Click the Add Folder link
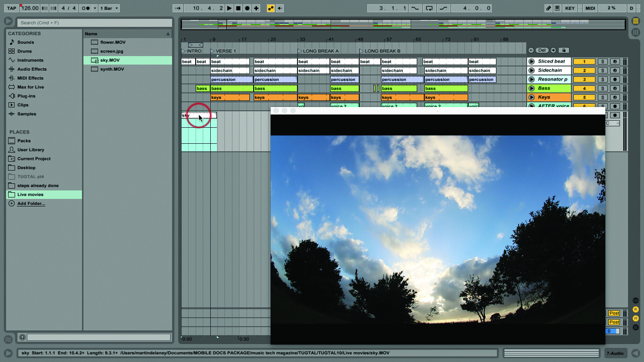The width and height of the screenshot is (644, 362). pyautogui.click(x=31, y=204)
